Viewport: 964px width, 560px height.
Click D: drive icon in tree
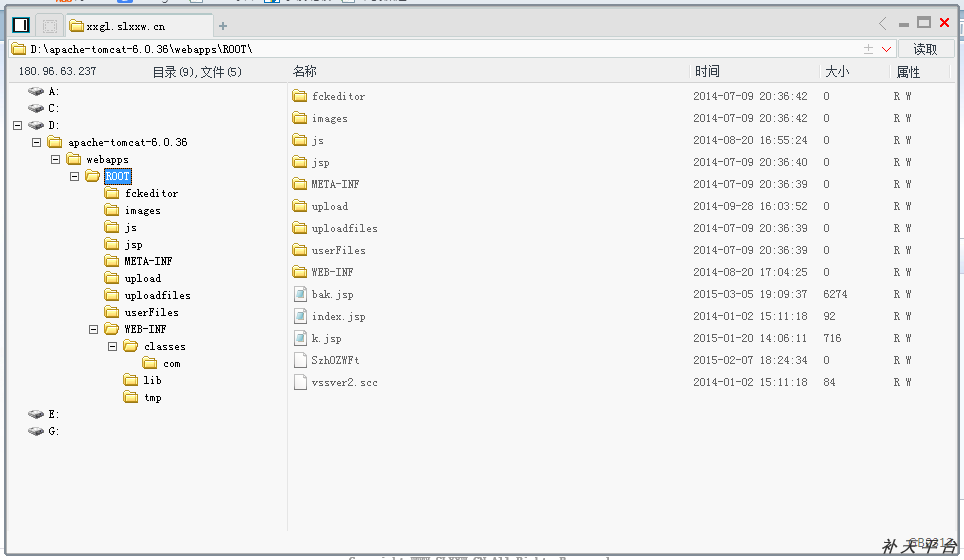36,125
